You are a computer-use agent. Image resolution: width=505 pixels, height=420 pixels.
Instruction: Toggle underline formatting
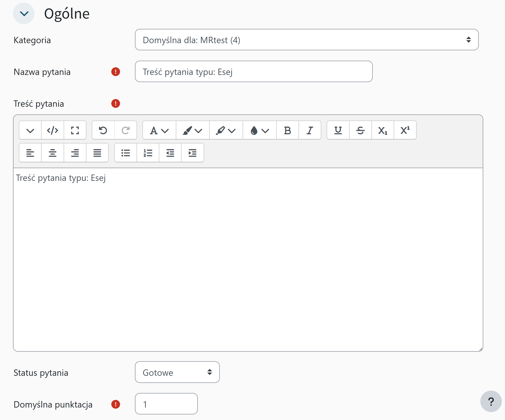[x=338, y=130]
